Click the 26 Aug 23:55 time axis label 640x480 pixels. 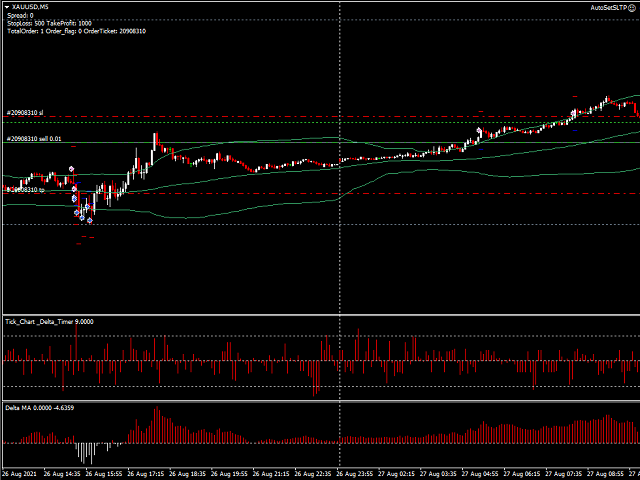click(x=357, y=473)
